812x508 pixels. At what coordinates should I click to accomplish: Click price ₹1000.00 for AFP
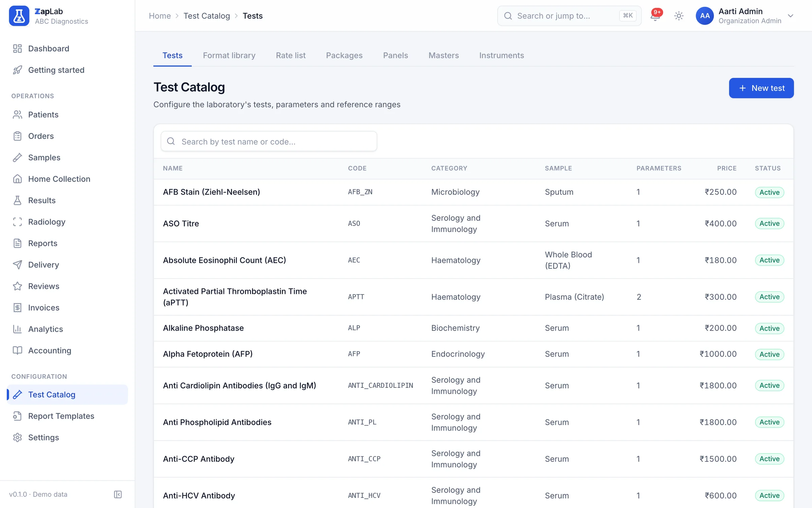(x=718, y=354)
